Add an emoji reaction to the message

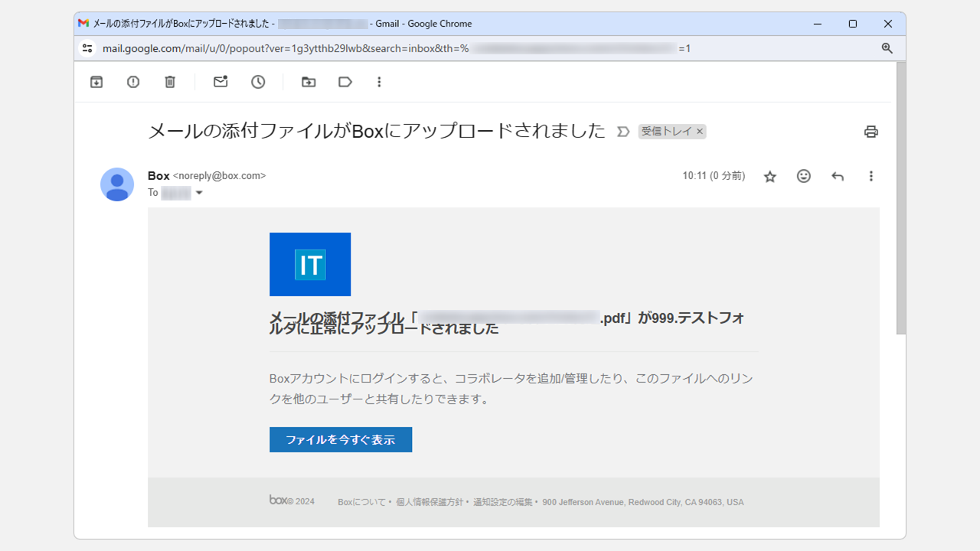(x=803, y=176)
